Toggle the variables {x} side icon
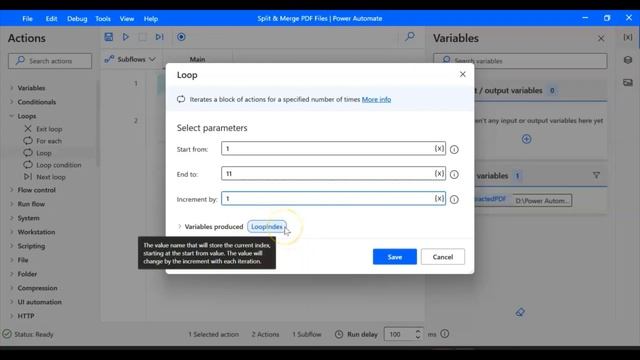 (628, 37)
